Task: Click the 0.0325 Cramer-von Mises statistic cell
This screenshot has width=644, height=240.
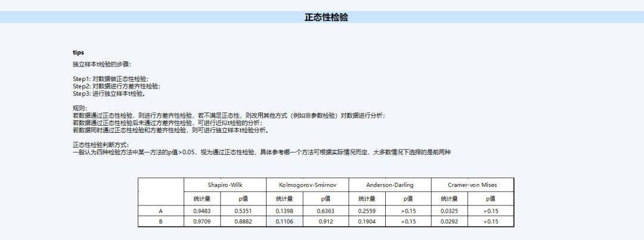Action: [x=450, y=211]
